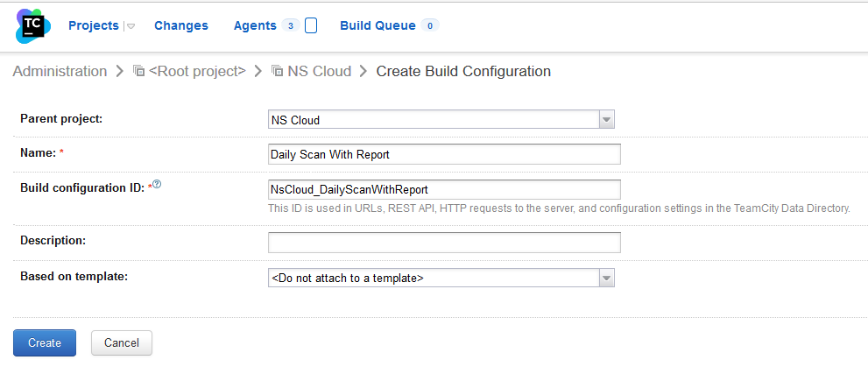Expand the Parent project dropdown
Viewport: 868px width, 381px height.
pos(606,120)
